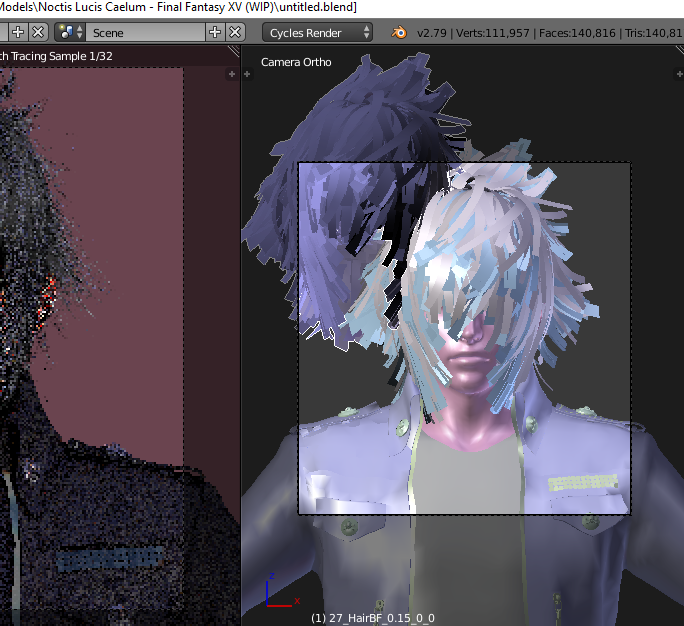
Task: Click the add screen layout plus button
Action: click(x=17, y=32)
